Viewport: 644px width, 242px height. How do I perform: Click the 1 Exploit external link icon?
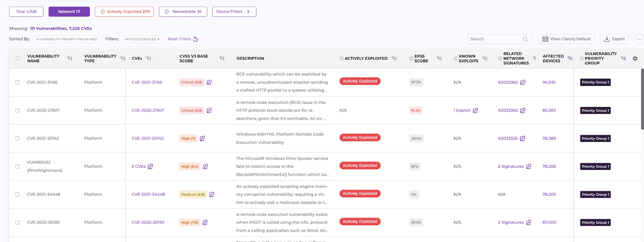click(475, 111)
